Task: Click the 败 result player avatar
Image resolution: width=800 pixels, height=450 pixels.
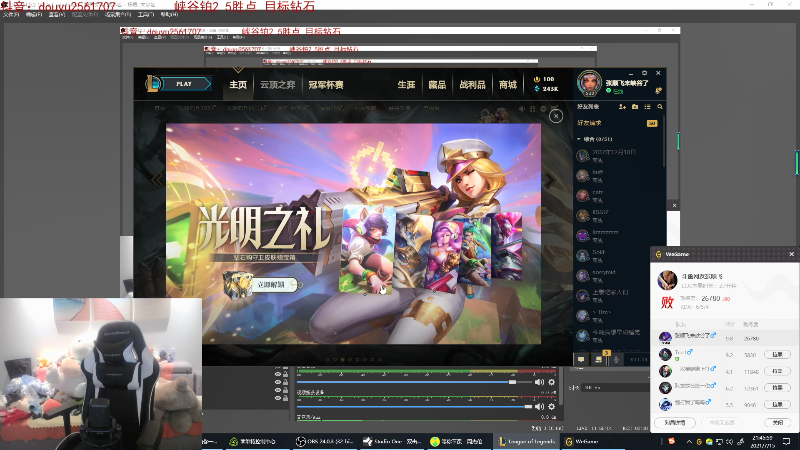Action: pyautogui.click(x=667, y=280)
